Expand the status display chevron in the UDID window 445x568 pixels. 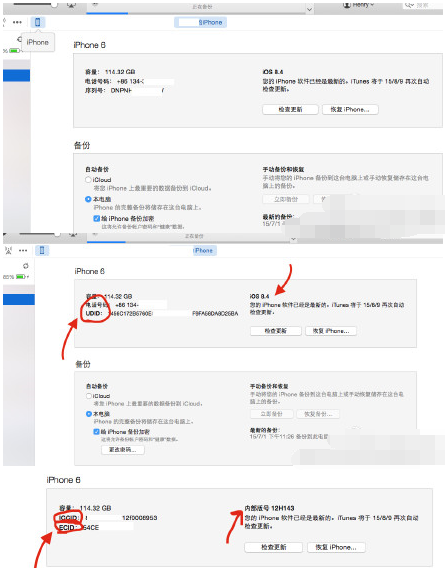click(x=293, y=239)
